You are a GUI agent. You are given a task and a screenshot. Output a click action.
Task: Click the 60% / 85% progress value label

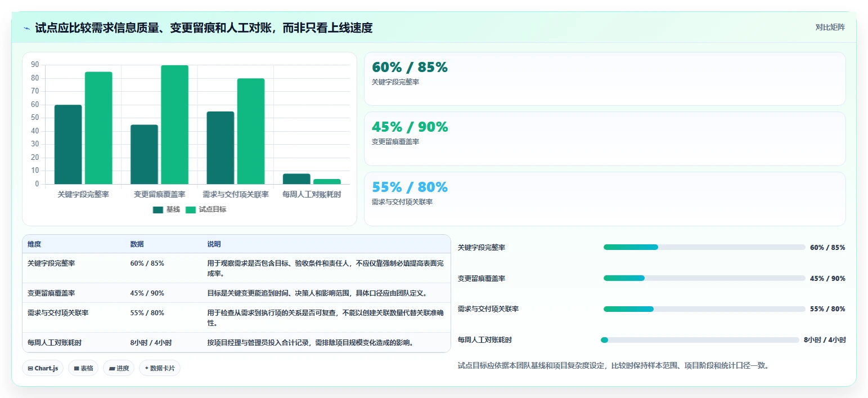[x=827, y=247]
